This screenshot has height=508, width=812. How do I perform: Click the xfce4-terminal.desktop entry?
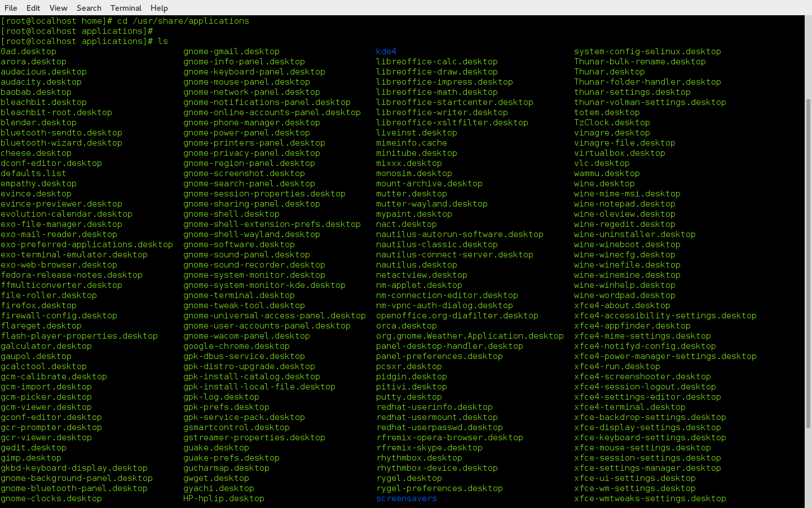629,407
